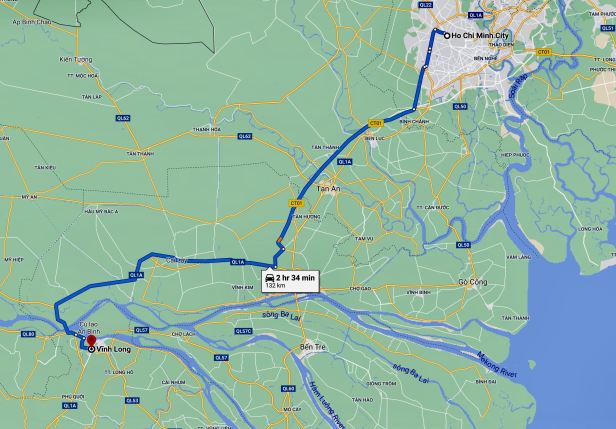616x429 pixels.
Task: Click the QL57C road shield
Action: point(243,331)
